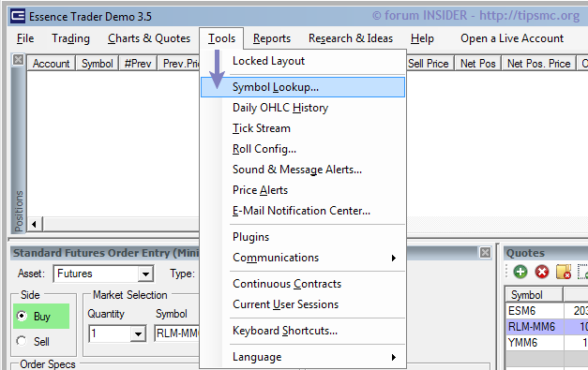This screenshot has width=588, height=370.
Task: Click the #Prev column header
Action: (x=138, y=64)
